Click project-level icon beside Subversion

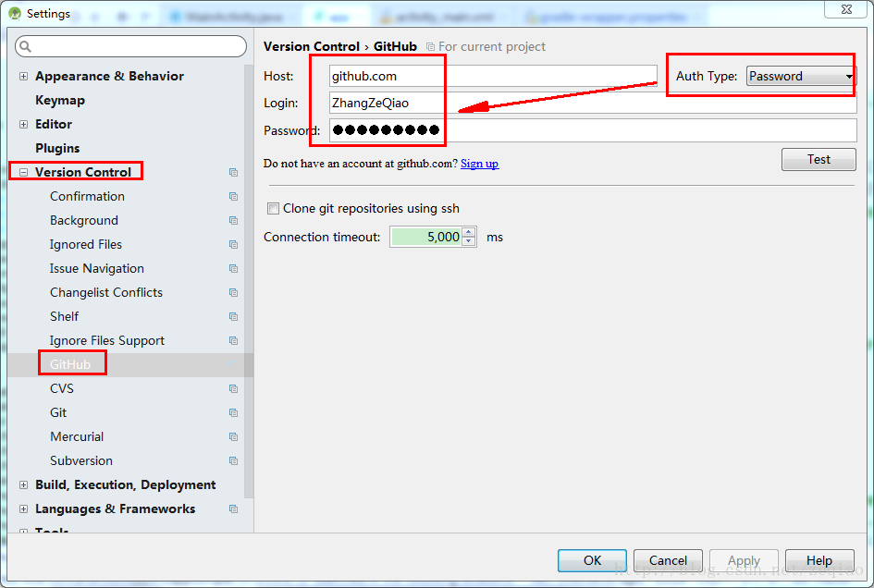point(234,460)
